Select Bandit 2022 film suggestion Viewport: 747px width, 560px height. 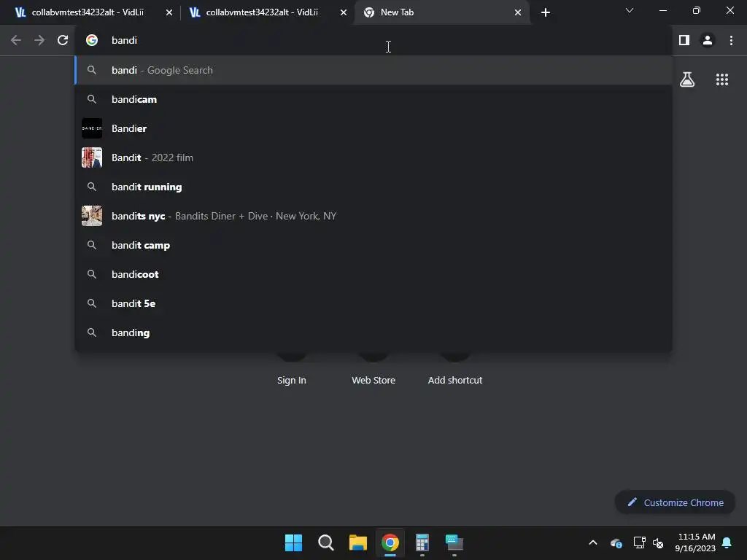[373, 157]
